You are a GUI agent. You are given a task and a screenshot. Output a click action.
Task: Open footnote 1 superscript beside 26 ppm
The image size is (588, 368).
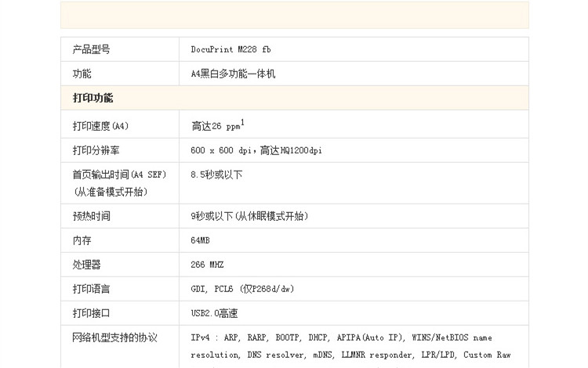243,121
